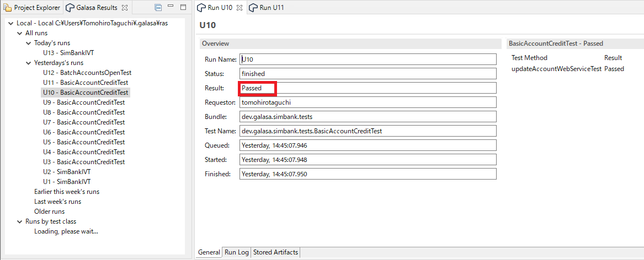Close the Galasa Results view

125,8
